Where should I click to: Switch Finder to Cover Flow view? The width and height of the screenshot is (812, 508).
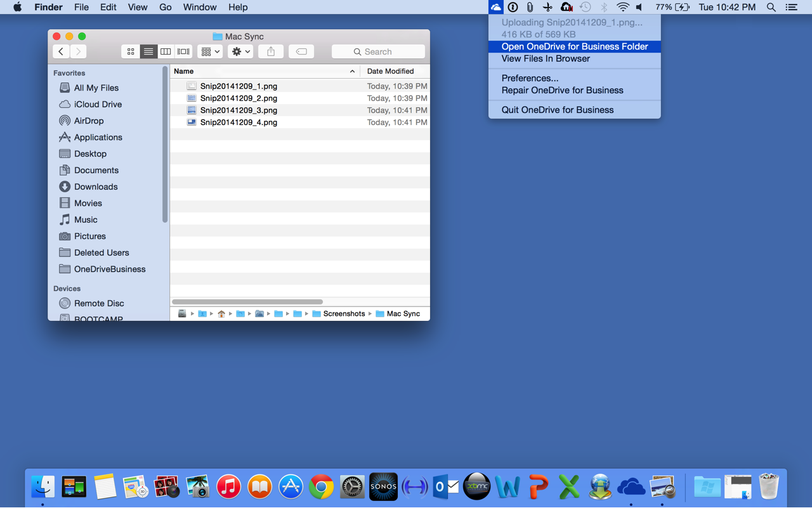pyautogui.click(x=183, y=52)
